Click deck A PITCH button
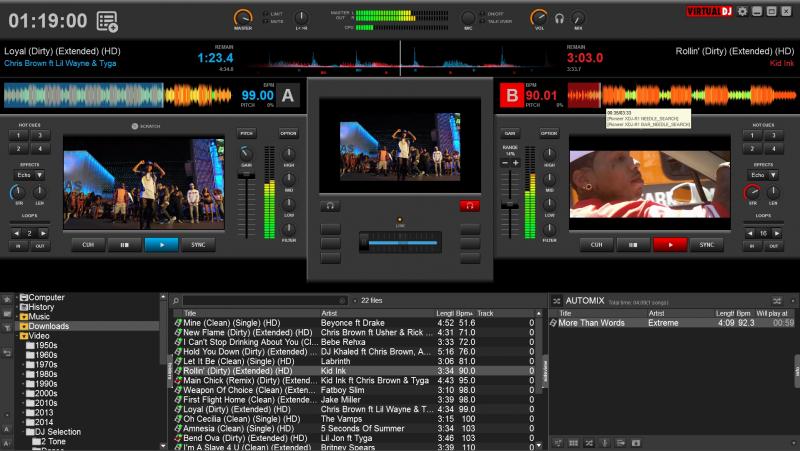 click(x=246, y=133)
